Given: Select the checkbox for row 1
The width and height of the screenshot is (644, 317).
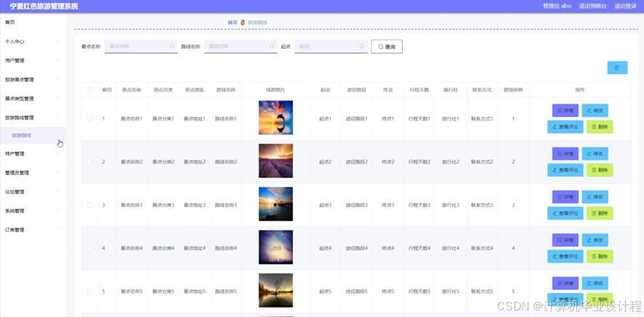Looking at the screenshot, I should point(89,119).
